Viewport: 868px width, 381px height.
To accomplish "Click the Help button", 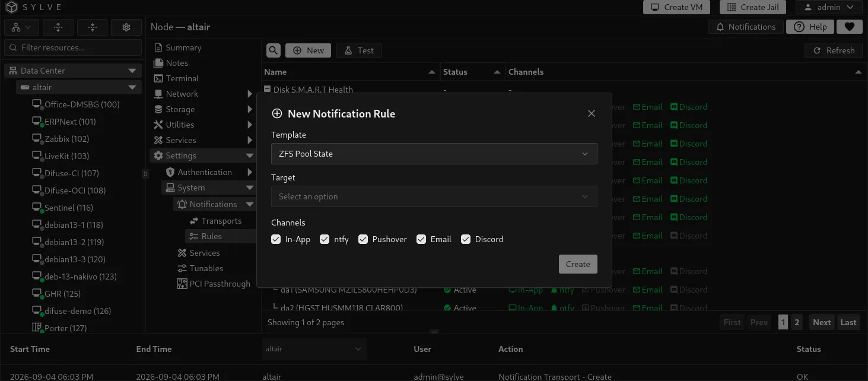I will [810, 27].
